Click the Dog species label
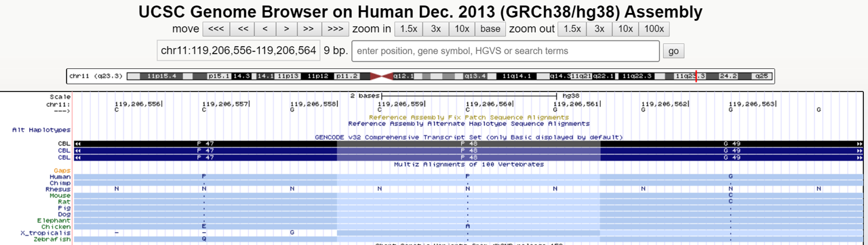This screenshot has height=245, width=868. click(x=64, y=214)
